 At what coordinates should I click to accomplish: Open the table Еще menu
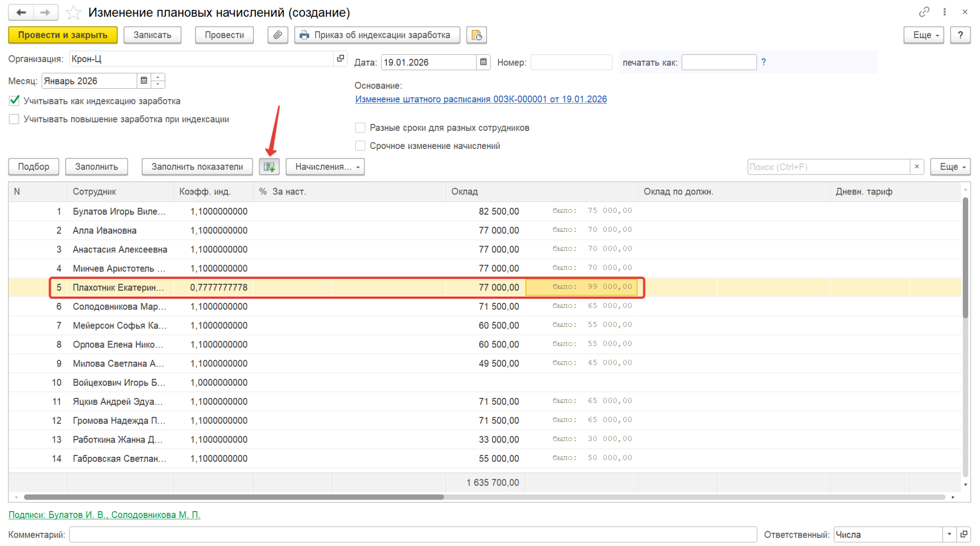click(x=950, y=167)
